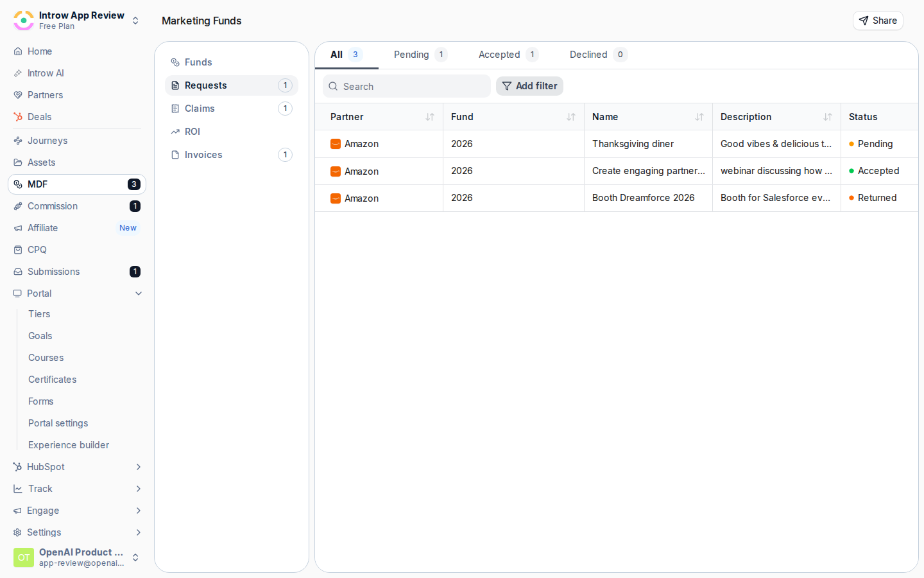Viewport: 924px width, 578px height.
Task: Select Requests in MDF panel
Action: click(x=232, y=85)
